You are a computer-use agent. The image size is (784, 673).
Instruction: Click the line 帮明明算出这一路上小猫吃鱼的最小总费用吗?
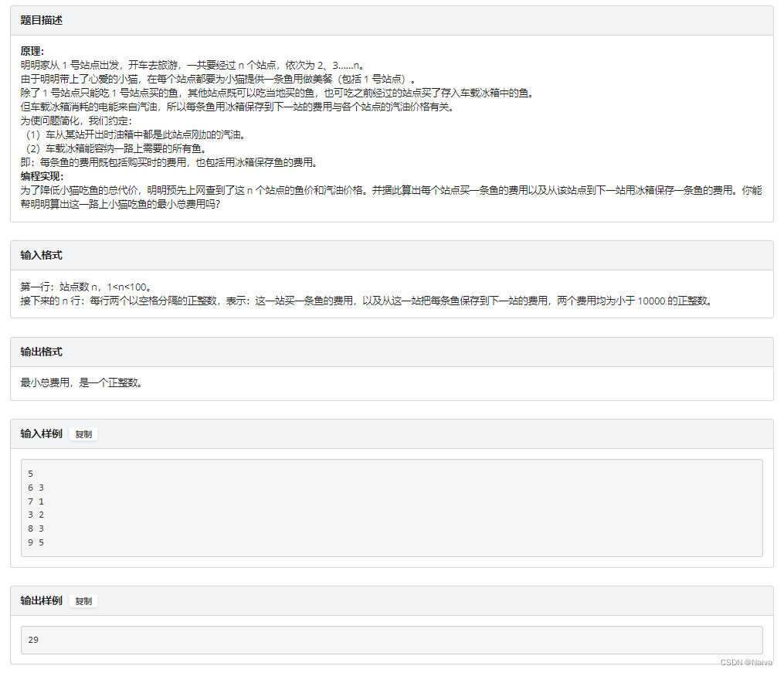click(x=120, y=205)
